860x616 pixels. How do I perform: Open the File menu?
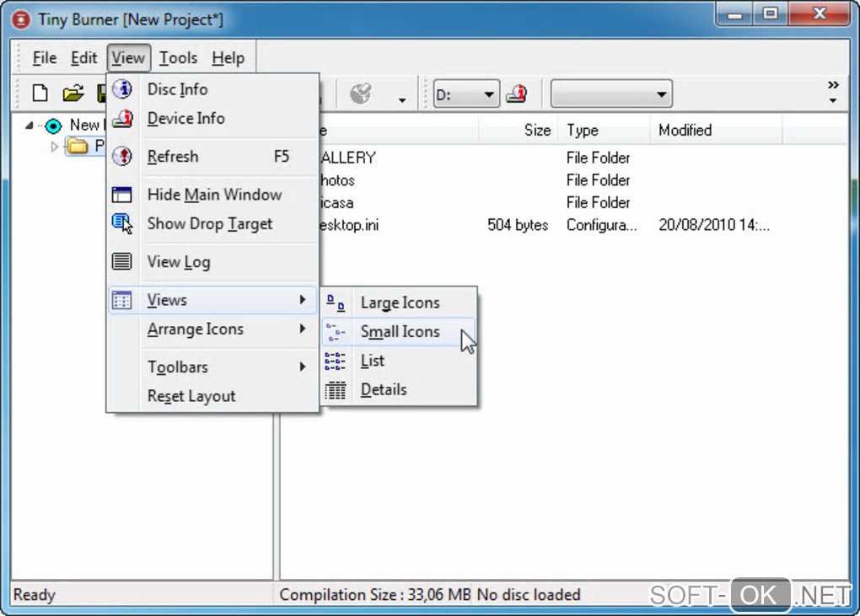click(x=45, y=57)
